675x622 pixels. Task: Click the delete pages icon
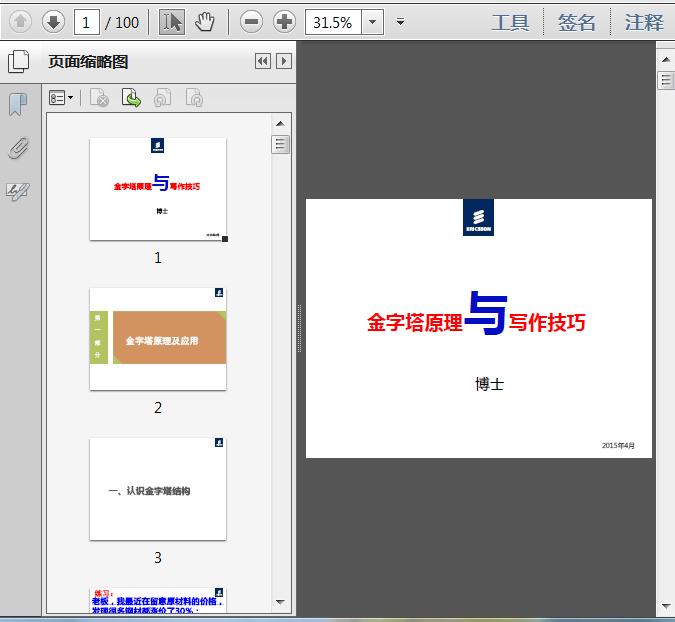(99, 97)
